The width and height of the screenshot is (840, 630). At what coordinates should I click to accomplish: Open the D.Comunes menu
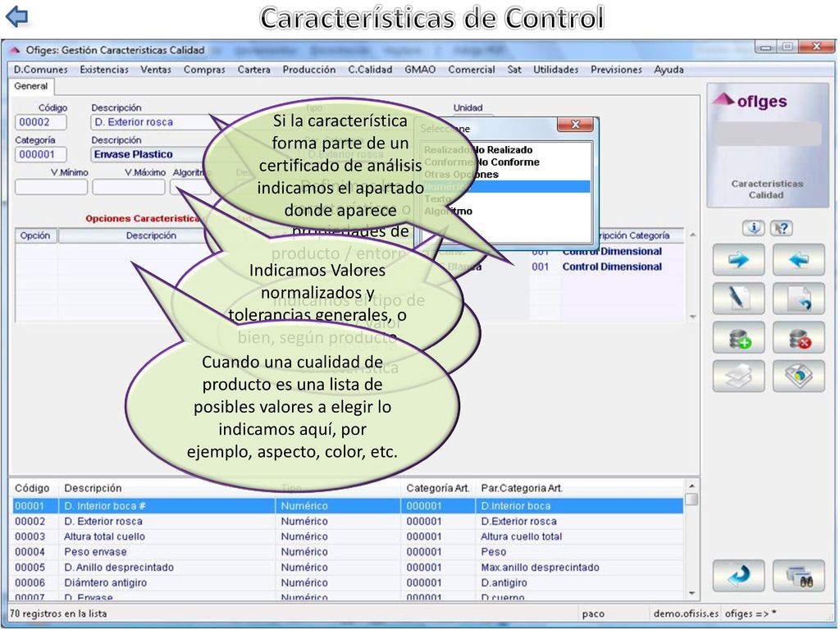pos(41,70)
